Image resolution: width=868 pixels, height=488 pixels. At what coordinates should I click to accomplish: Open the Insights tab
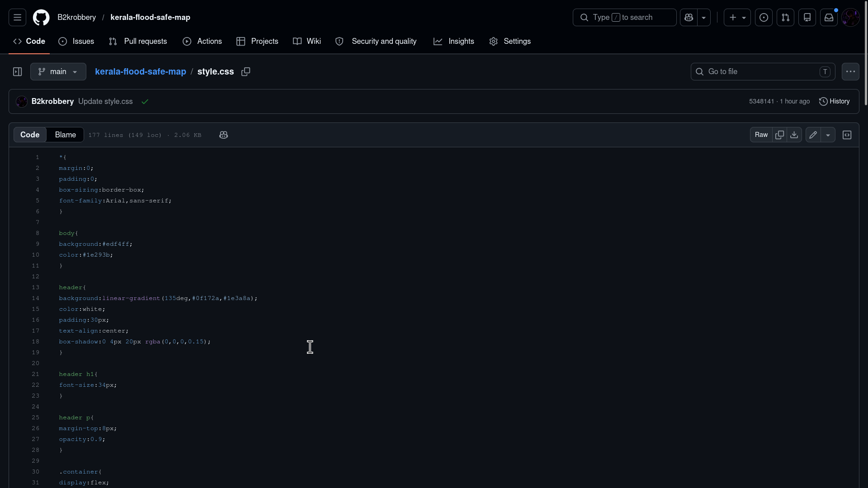pos(454,41)
